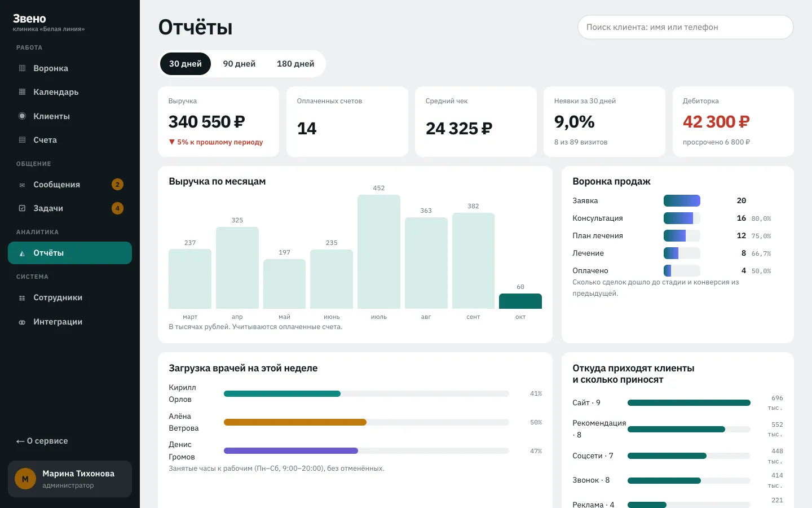Click the 'просрочено 6 800 ₽' note
This screenshot has height=508, width=812.
(x=716, y=142)
